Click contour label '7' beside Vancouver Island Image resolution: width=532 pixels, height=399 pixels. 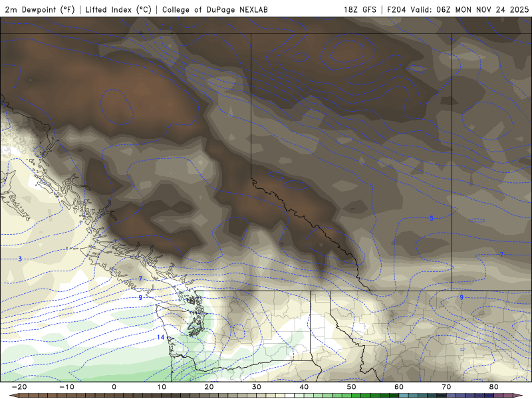pyautogui.click(x=140, y=279)
